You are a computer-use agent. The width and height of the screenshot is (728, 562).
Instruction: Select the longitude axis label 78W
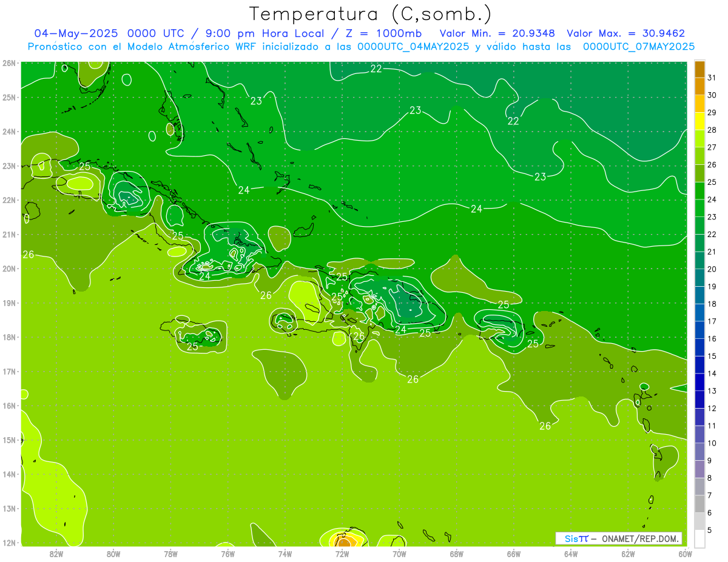170,554
